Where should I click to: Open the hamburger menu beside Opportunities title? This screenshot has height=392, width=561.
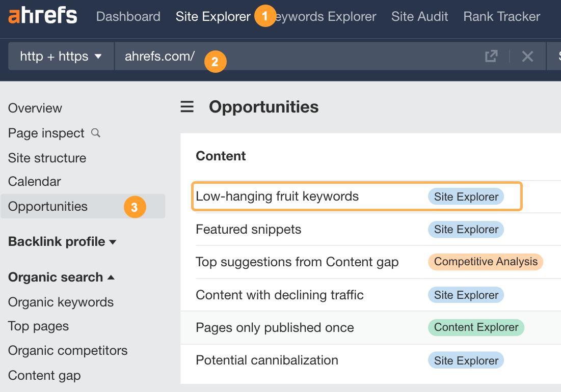click(187, 107)
